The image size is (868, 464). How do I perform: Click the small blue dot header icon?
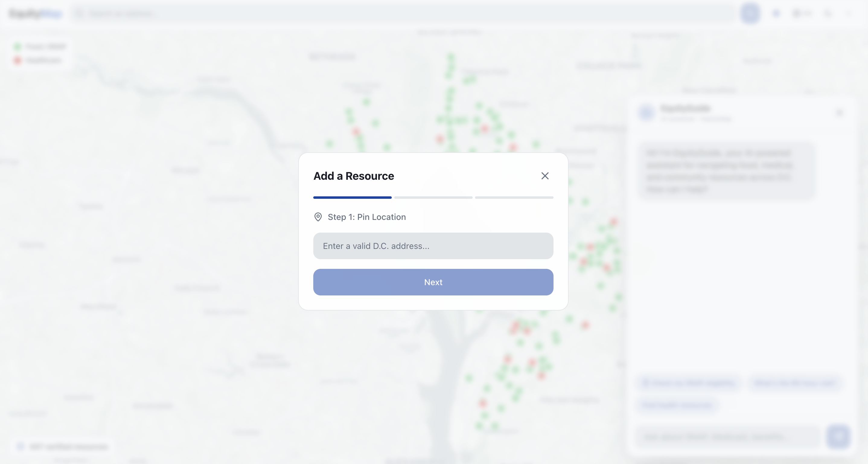tap(776, 13)
